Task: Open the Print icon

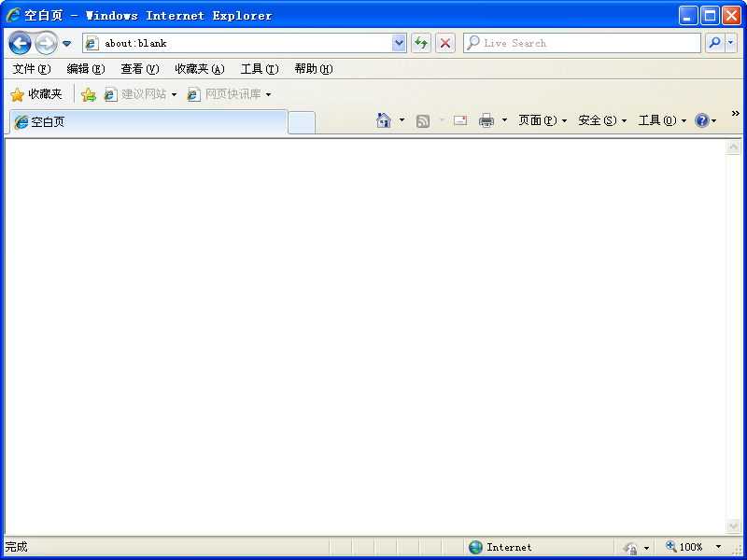Action: (486, 119)
